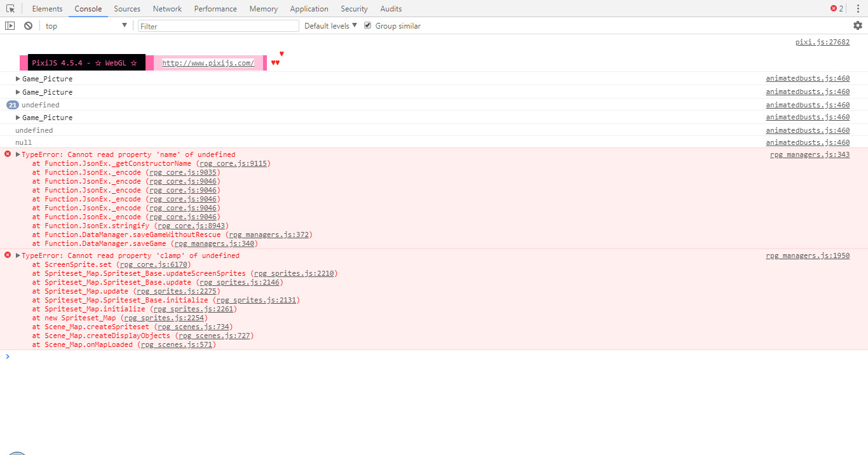Switch to the Memory tab
This screenshot has height=455, width=868.
click(264, 9)
